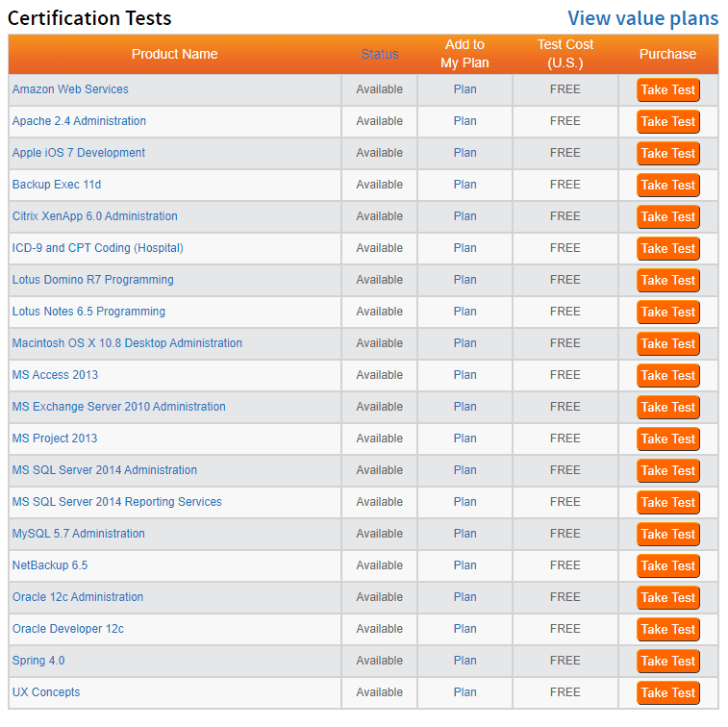Screen dimensions: 728x727
Task: Take Test for Citrix XenApp 6.0 Administration
Action: tap(667, 216)
